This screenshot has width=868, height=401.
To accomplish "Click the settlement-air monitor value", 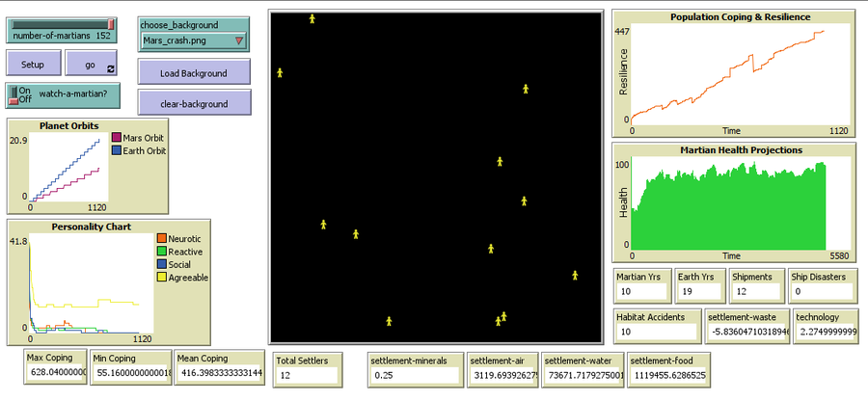I will (502, 374).
